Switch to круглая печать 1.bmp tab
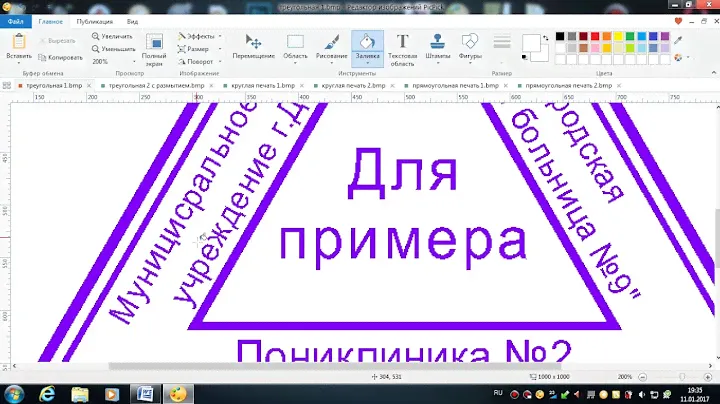This screenshot has height=404, width=720. pyautogui.click(x=262, y=86)
